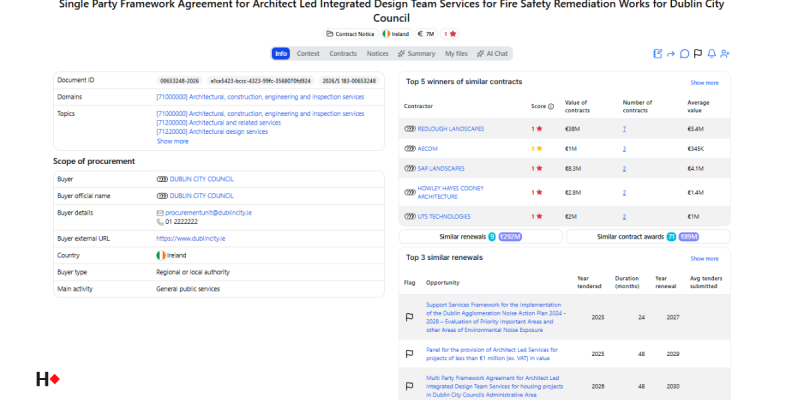Open the note edit icon
This screenshot has height=400, width=800.
click(658, 54)
